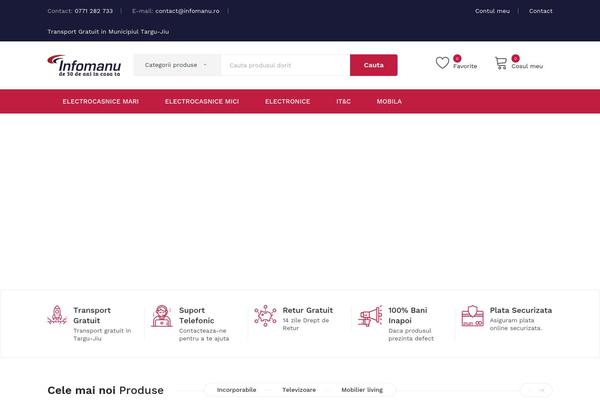Open Contact link in top bar
The image size is (600, 400).
pos(541,11)
